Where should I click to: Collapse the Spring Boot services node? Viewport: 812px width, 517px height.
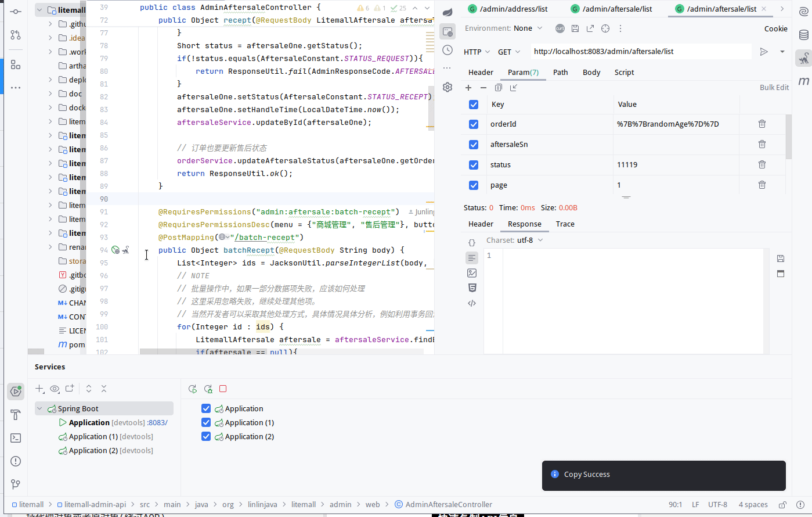[39, 409]
